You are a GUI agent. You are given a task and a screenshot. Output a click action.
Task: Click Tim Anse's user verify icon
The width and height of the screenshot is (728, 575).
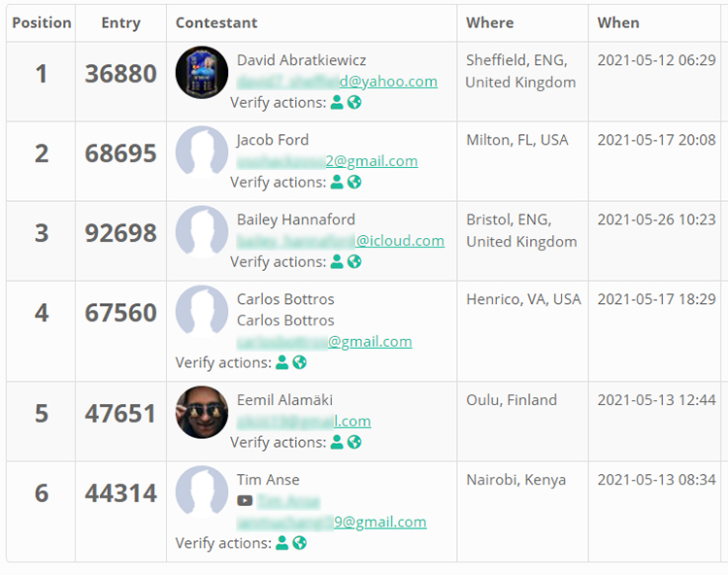pos(281,543)
